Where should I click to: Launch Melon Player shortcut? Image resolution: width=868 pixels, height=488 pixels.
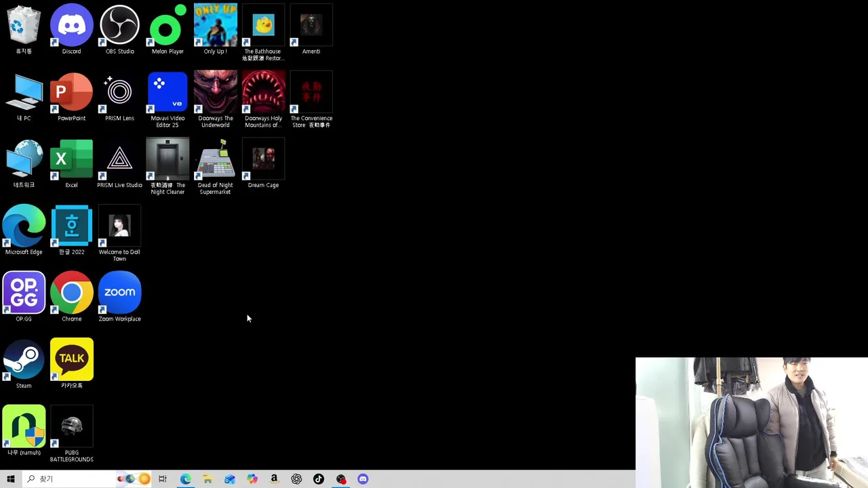[167, 30]
